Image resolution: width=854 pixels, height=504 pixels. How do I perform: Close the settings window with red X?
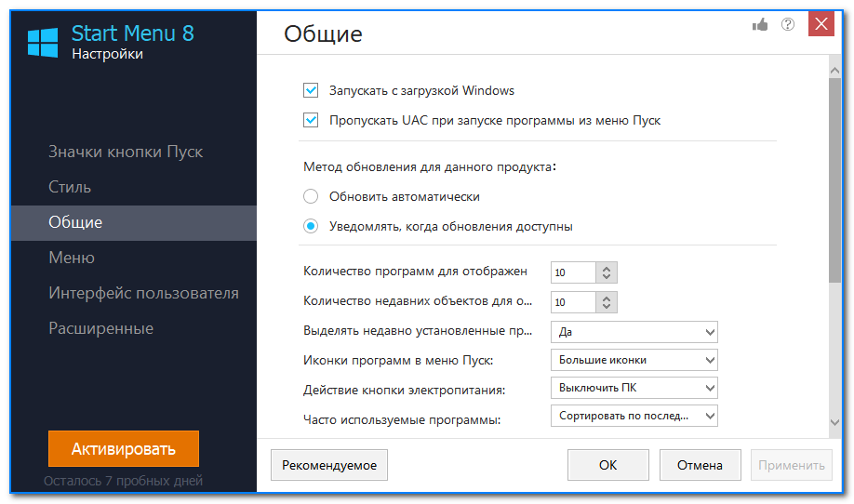[821, 24]
